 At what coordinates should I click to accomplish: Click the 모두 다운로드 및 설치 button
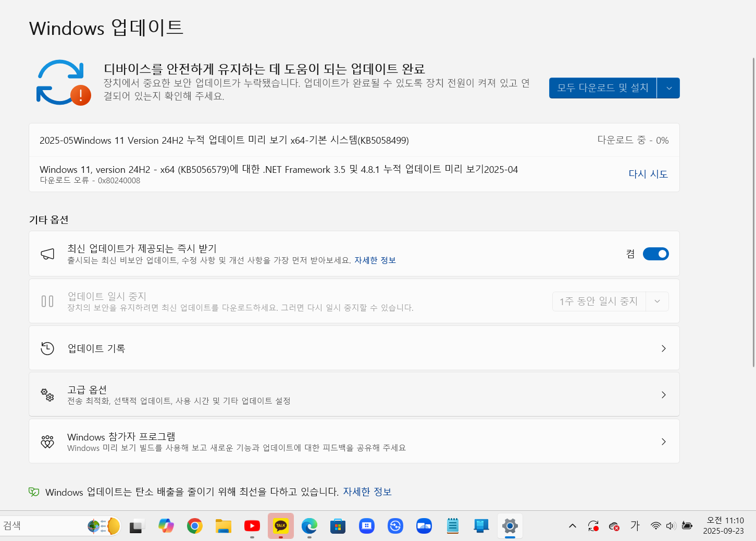click(x=603, y=88)
